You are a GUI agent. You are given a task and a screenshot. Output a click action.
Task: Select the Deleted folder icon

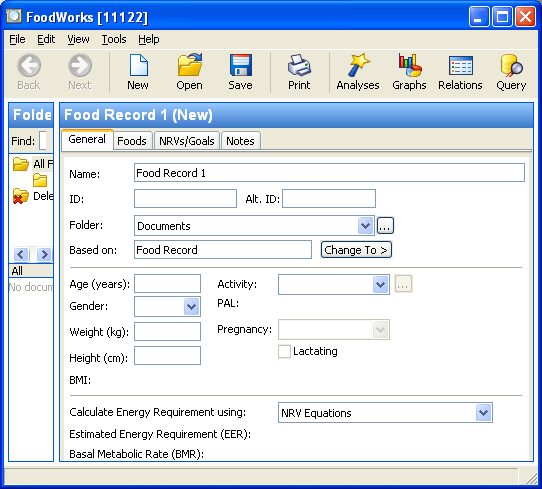pyautogui.click(x=20, y=196)
